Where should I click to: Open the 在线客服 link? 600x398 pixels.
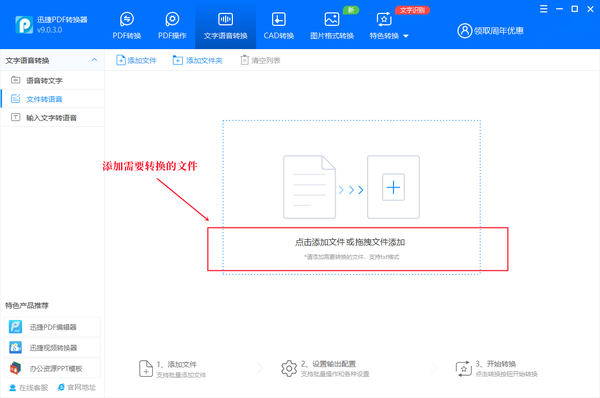[29, 388]
